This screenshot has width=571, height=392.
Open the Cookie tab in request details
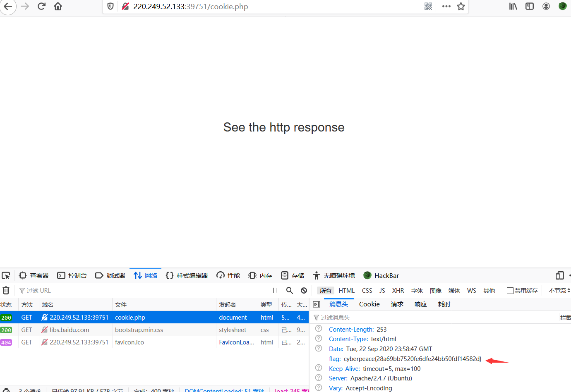pyautogui.click(x=369, y=304)
